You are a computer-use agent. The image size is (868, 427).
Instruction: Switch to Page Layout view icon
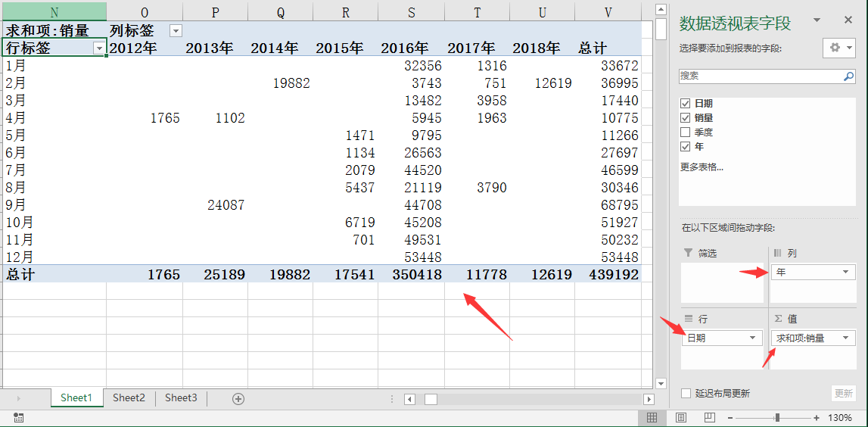(681, 417)
